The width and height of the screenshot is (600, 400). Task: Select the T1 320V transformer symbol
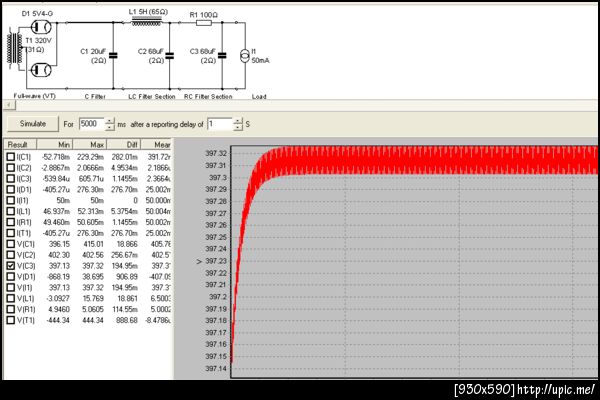[x=15, y=49]
